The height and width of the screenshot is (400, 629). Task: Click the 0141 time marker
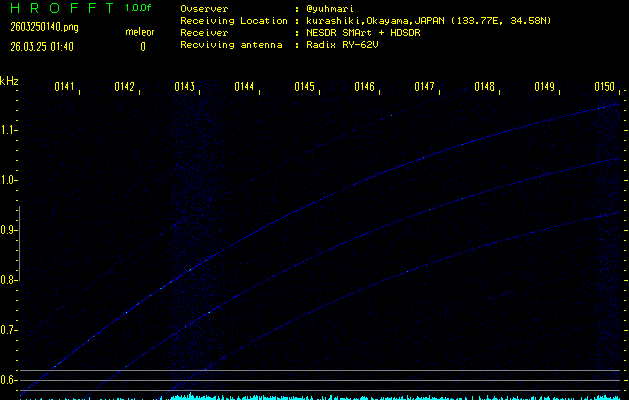tap(64, 87)
